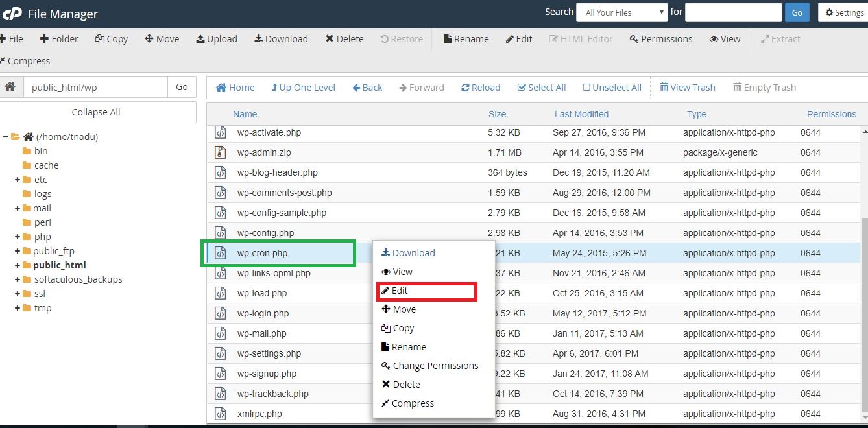This screenshot has height=428, width=868.
Task: Collapse the /home/tnadu root node
Action: tap(6, 137)
